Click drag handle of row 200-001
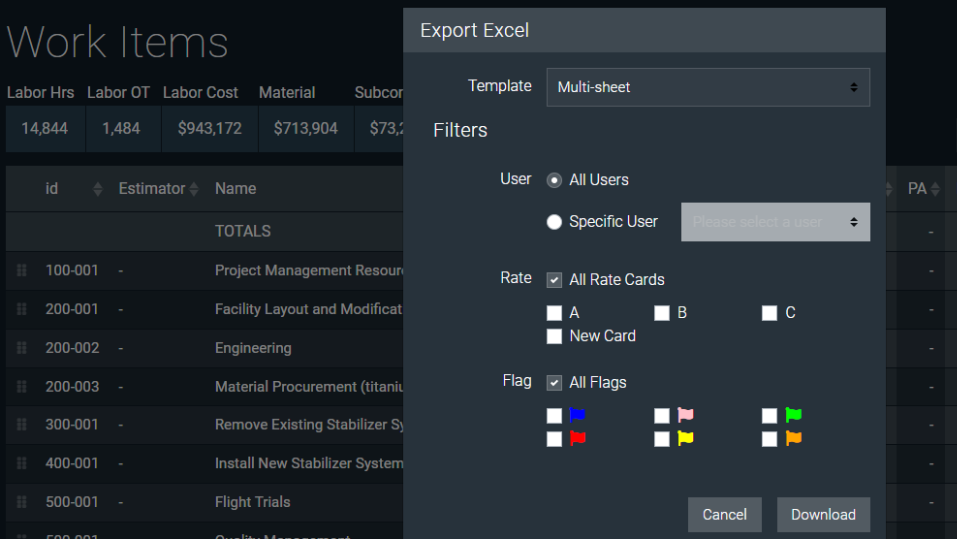 (x=21, y=309)
